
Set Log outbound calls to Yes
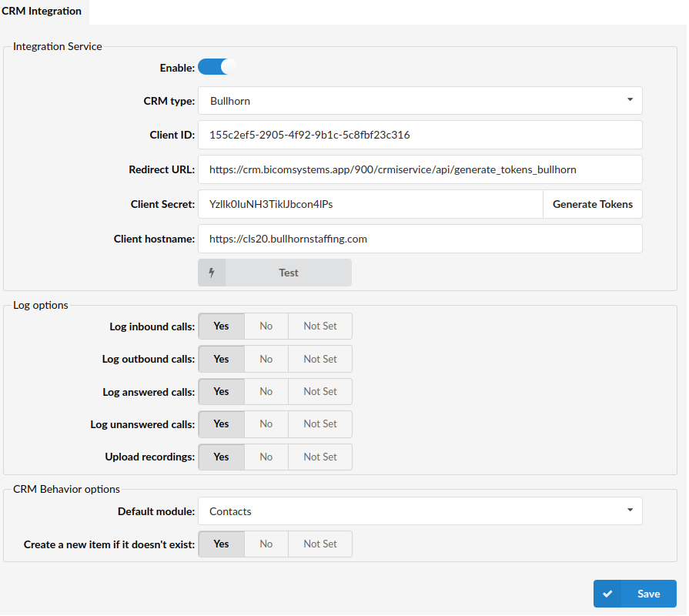click(x=222, y=359)
